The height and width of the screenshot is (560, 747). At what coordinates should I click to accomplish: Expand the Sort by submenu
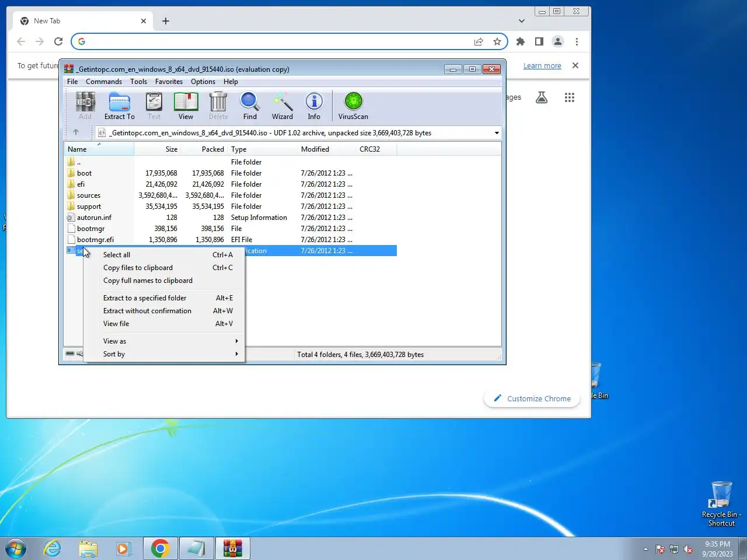point(164,354)
